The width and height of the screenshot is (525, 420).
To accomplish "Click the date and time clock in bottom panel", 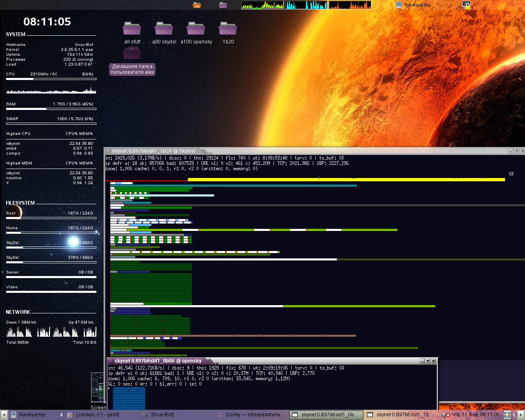I will (476, 415).
